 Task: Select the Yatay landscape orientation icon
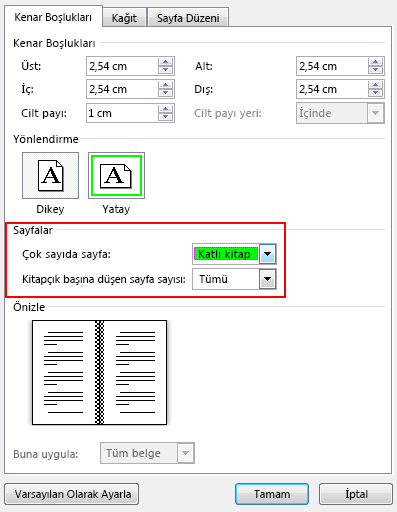pyautogui.click(x=116, y=176)
